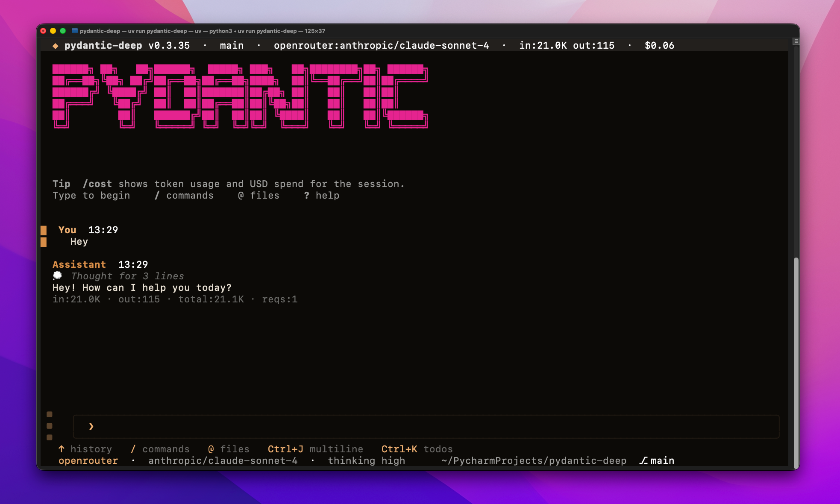The width and height of the screenshot is (840, 504).
Task: Click 'files' hint in the welcome line
Action: [x=264, y=195]
